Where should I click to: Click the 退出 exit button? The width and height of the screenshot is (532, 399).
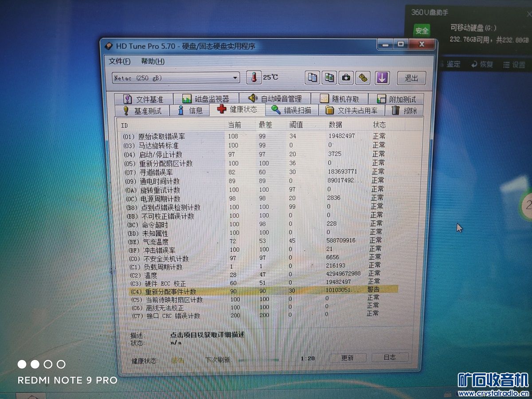(x=411, y=78)
